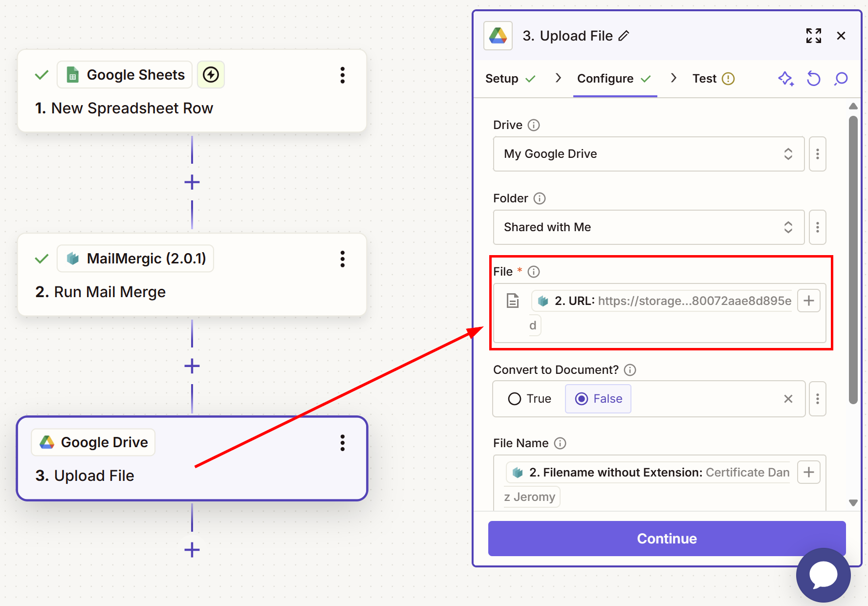Click the Google Sheets app icon on step 1
This screenshot has width=868, height=606.
click(x=73, y=74)
